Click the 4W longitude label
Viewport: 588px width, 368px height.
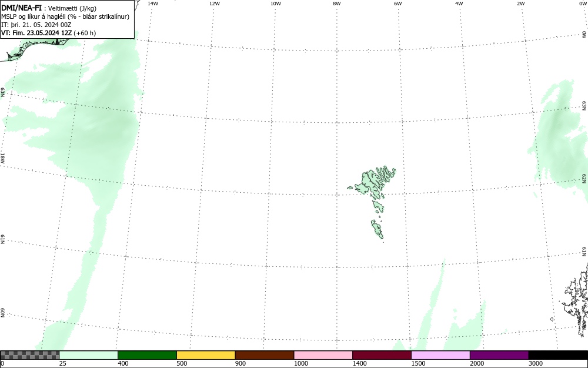coord(459,4)
